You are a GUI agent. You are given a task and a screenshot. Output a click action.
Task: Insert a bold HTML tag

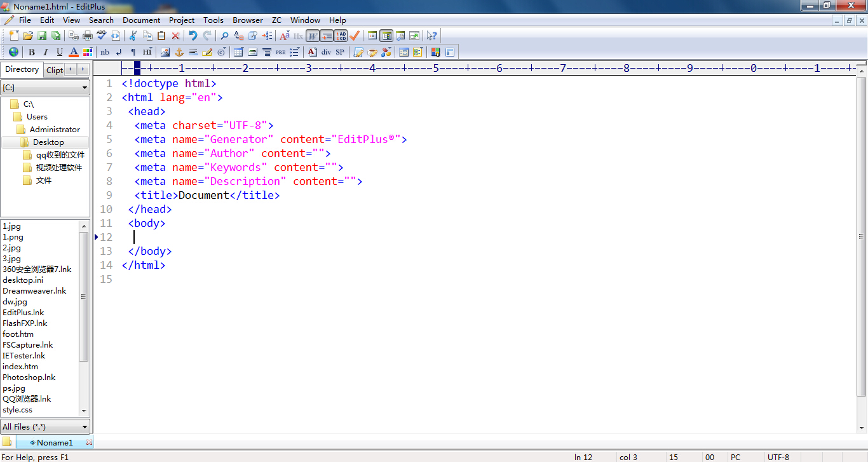tap(31, 51)
